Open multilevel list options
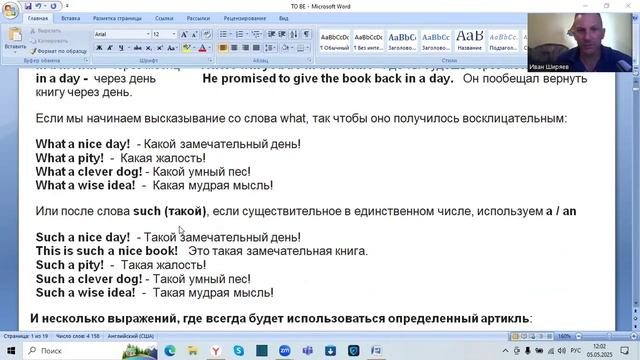 click(256, 34)
